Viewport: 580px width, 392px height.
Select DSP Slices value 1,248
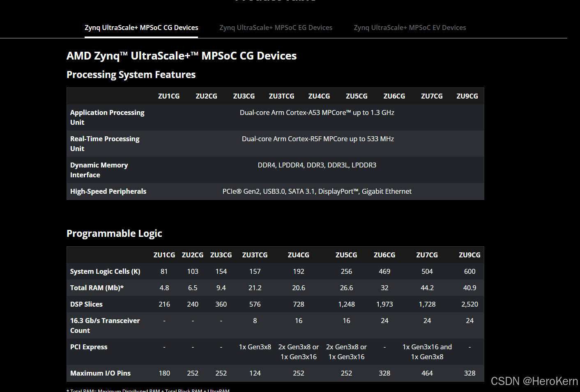click(x=346, y=304)
